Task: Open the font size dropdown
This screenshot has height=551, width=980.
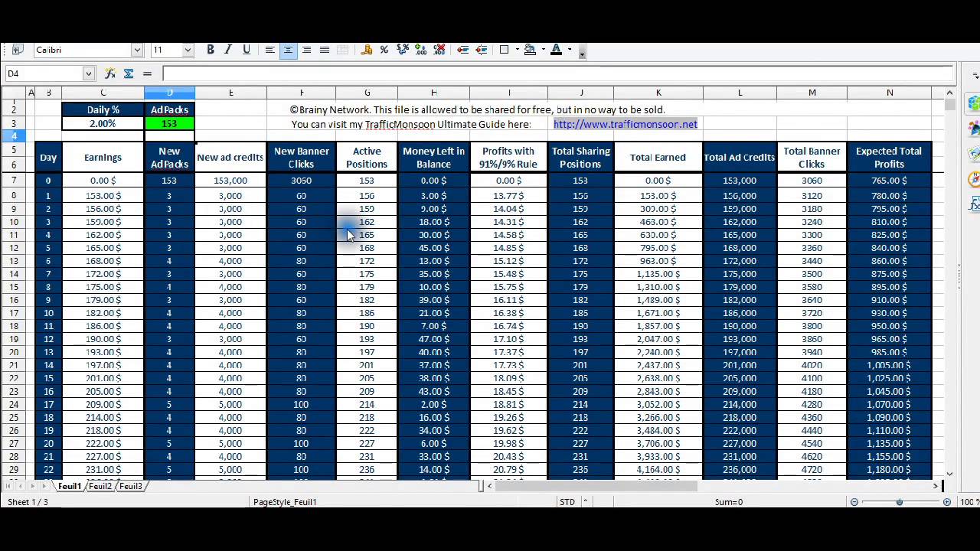Action: coord(188,50)
